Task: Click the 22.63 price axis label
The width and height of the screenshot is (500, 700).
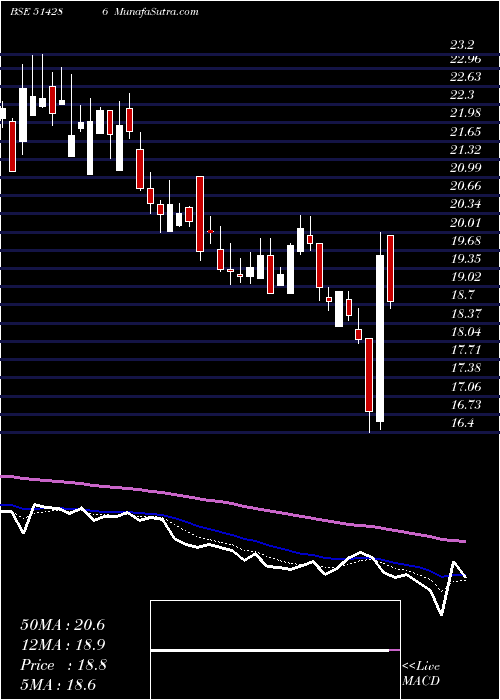Action: click(x=465, y=77)
